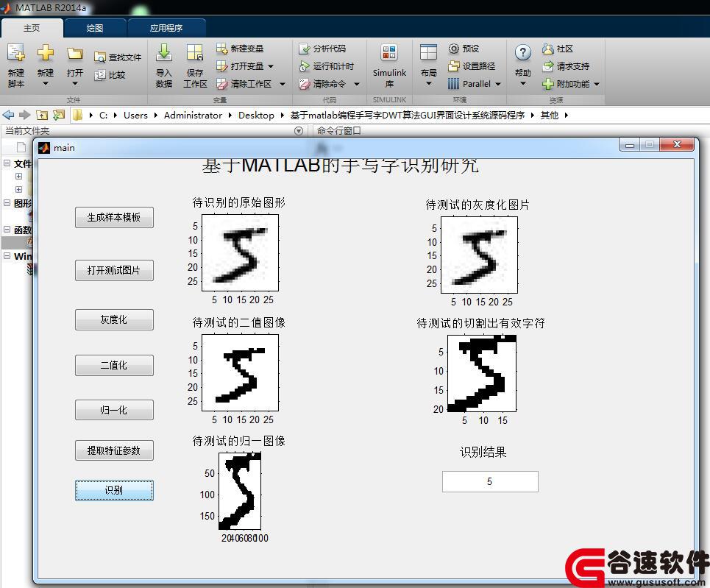Switch to the Home (主页) tab
This screenshot has width=710, height=588.
click(32, 28)
